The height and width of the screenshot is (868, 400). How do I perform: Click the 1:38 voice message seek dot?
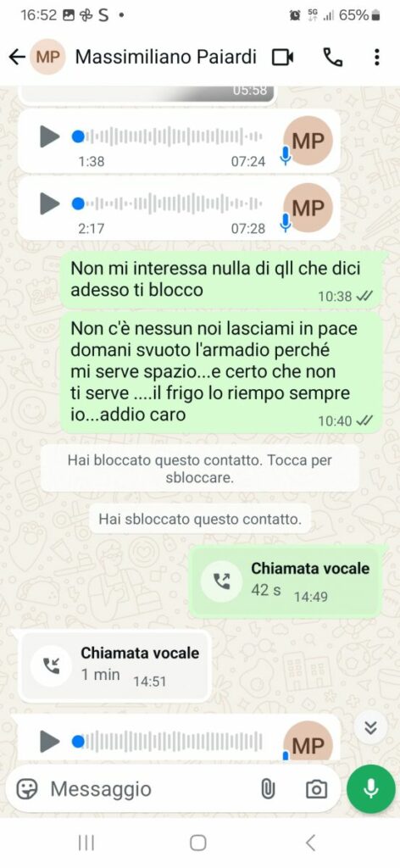(x=78, y=136)
